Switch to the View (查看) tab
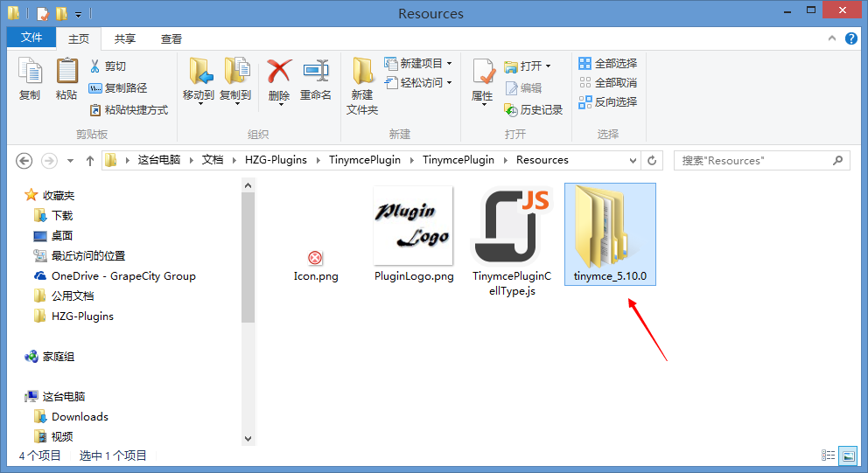This screenshot has width=868, height=473. pos(171,38)
